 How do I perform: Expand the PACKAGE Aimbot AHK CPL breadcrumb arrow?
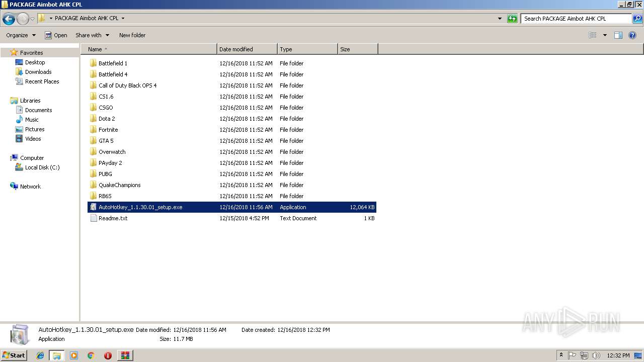[x=123, y=19]
